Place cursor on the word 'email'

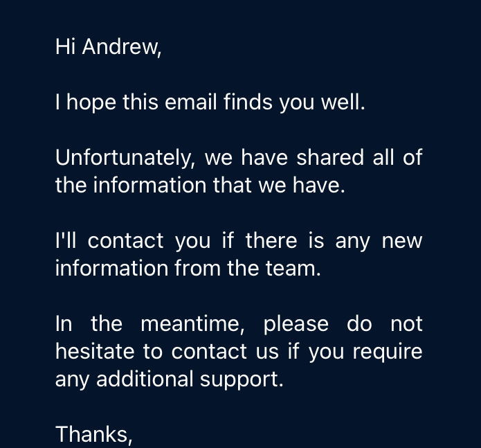coord(191,102)
